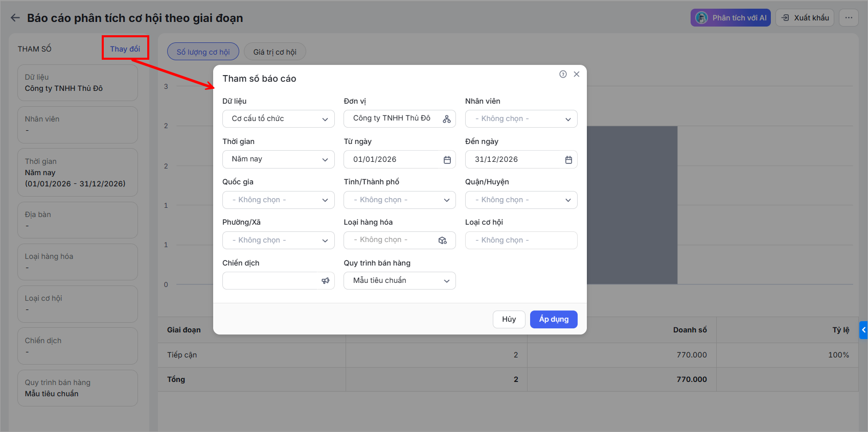The width and height of the screenshot is (868, 432).
Task: Close the Tham số báo cáo dialog
Action: pos(577,74)
